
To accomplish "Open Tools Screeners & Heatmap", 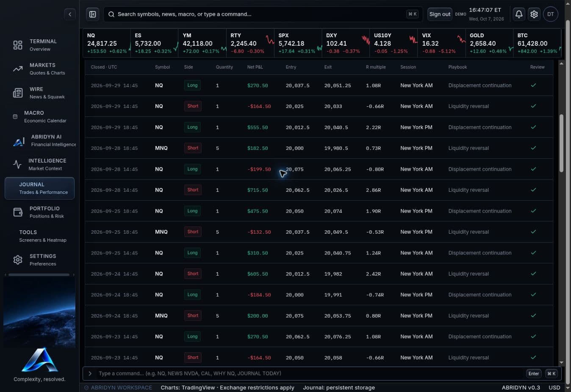I will [39, 236].
